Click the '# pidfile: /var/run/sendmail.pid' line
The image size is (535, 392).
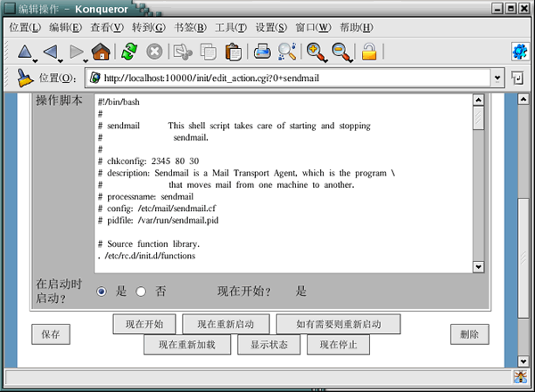click(159, 220)
